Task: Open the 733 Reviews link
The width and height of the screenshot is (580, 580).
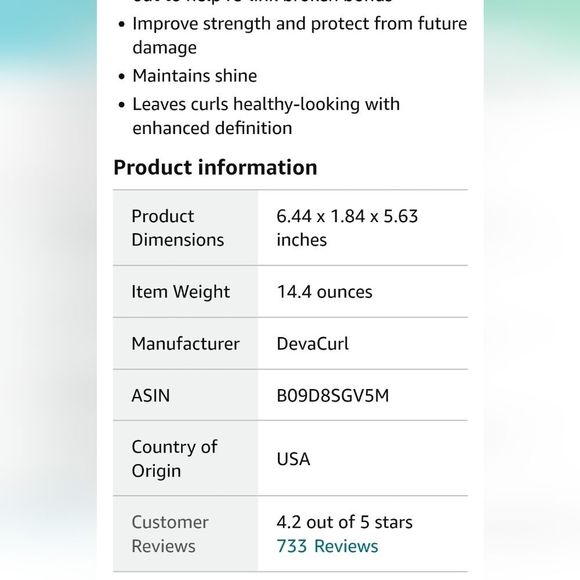Action: (327, 546)
